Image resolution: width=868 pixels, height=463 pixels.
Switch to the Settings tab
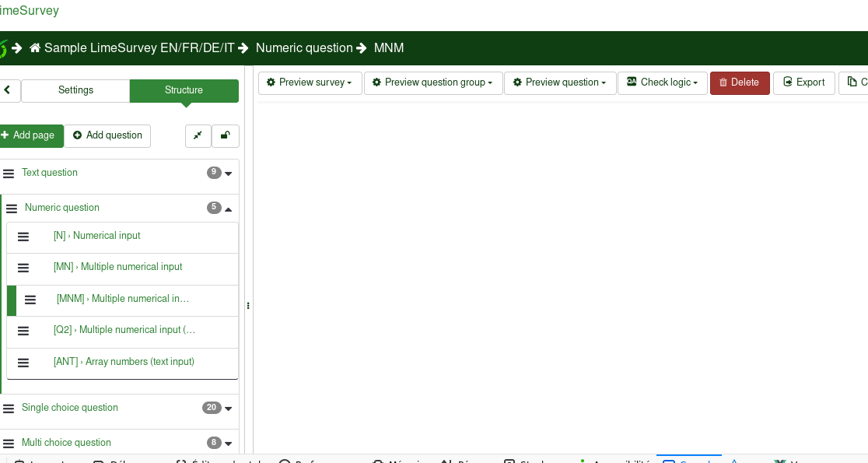point(76,90)
